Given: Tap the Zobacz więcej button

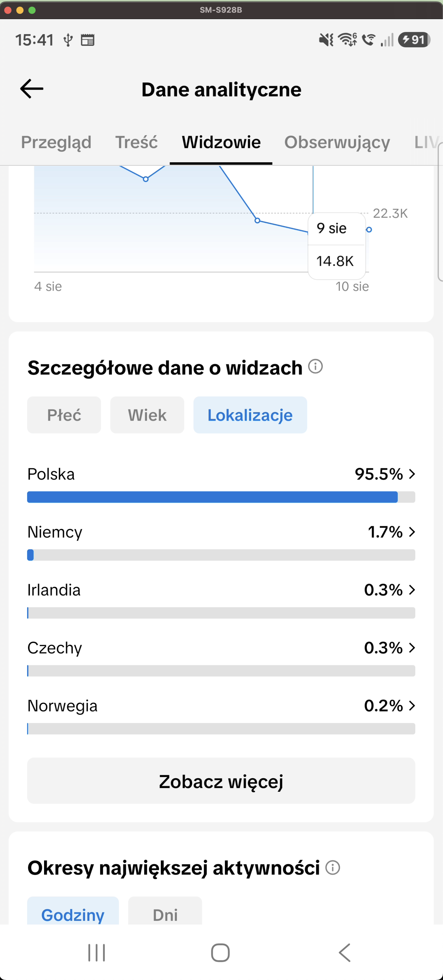Looking at the screenshot, I should pos(221,781).
